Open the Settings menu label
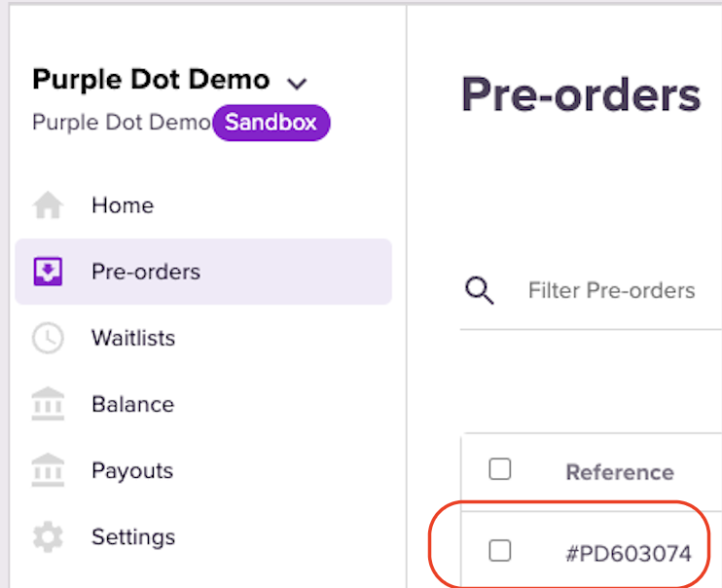722x588 pixels. 133,536
